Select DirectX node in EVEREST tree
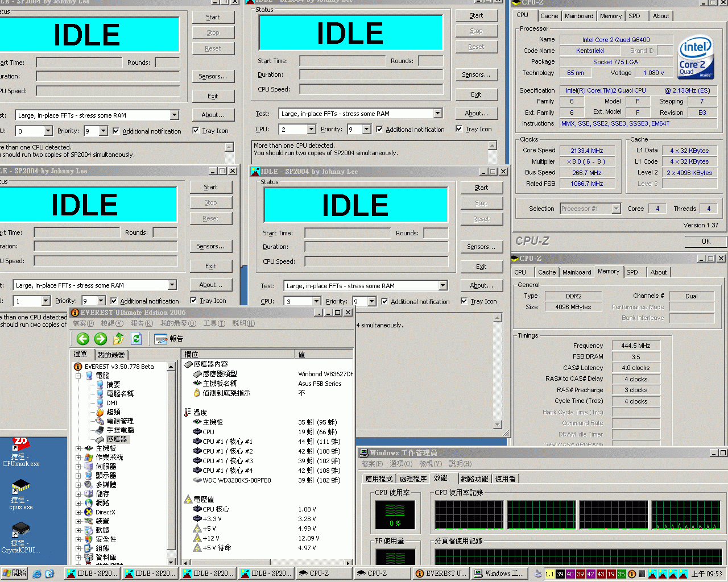 105,512
